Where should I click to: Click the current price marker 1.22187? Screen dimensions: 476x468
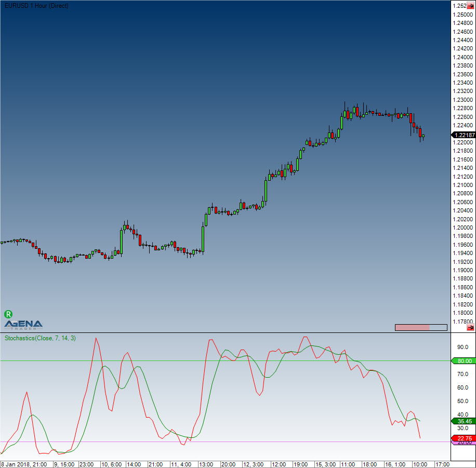462,135
